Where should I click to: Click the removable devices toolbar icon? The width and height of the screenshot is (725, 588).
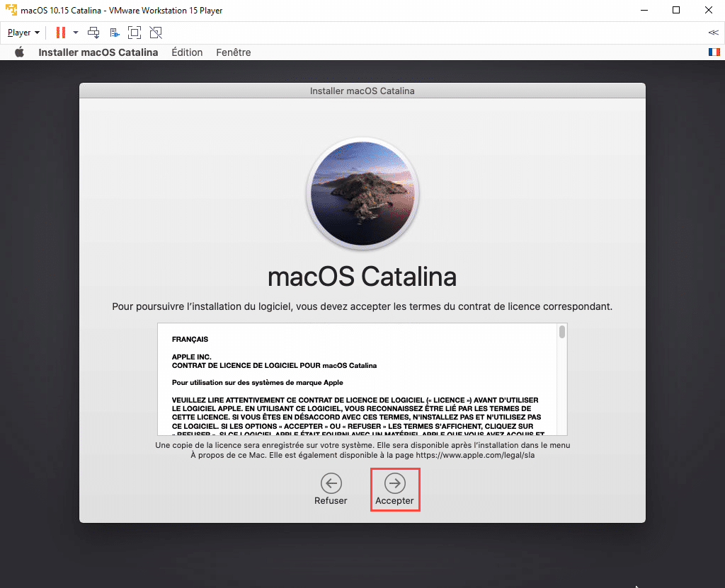[x=114, y=33]
